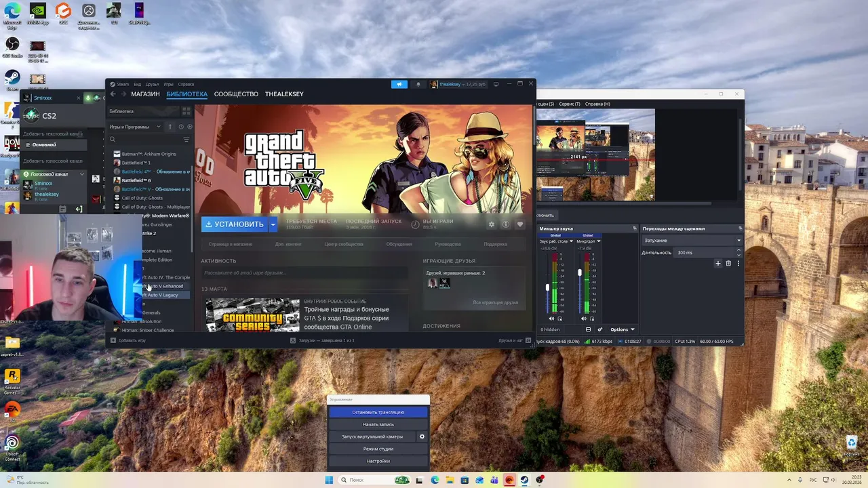
Task: Select Call of Duty: Ghosts library entry
Action: click(142, 198)
